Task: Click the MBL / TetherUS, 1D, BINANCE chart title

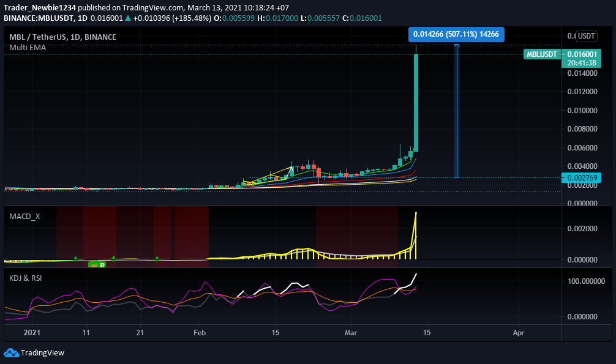Action: (x=62, y=37)
